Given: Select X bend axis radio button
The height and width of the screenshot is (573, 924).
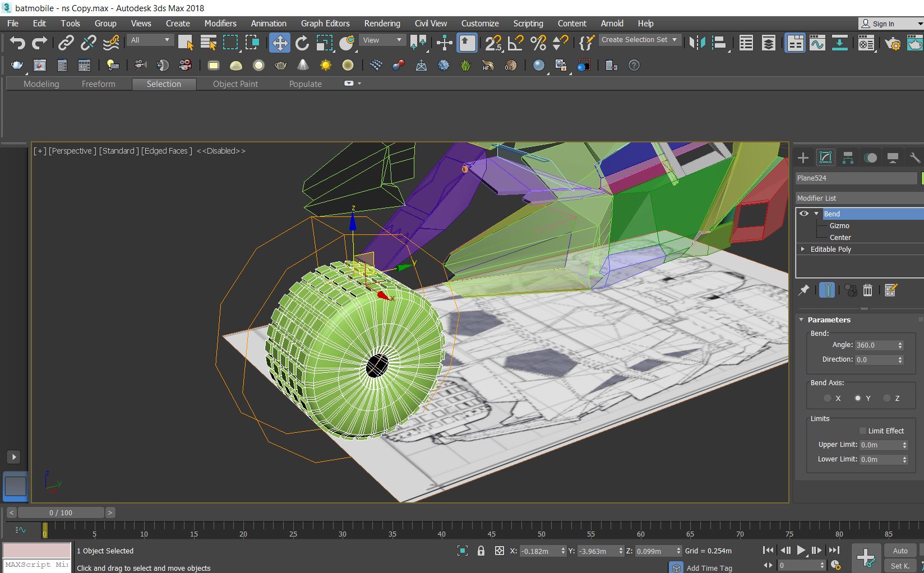Looking at the screenshot, I should click(828, 398).
